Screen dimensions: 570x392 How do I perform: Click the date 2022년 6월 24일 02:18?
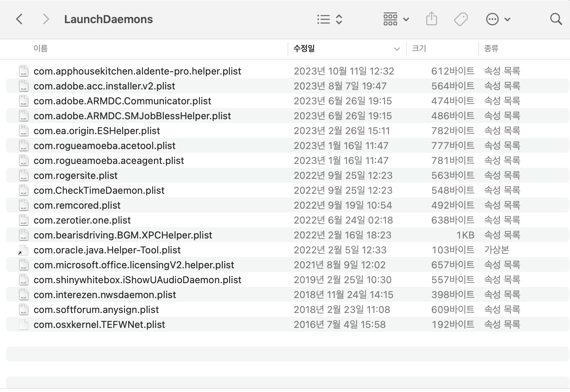343,220
